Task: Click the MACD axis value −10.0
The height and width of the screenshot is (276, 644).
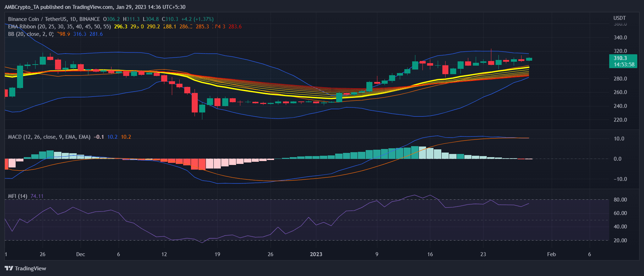Action: (620, 179)
